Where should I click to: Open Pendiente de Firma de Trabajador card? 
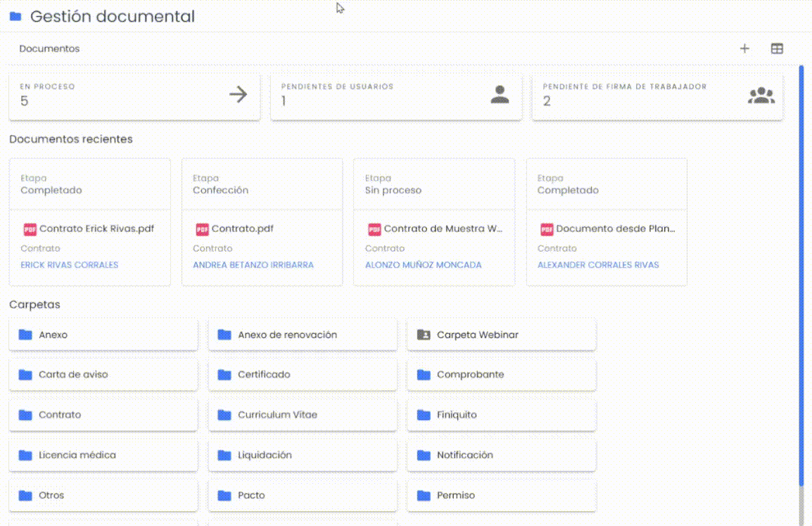click(x=658, y=97)
